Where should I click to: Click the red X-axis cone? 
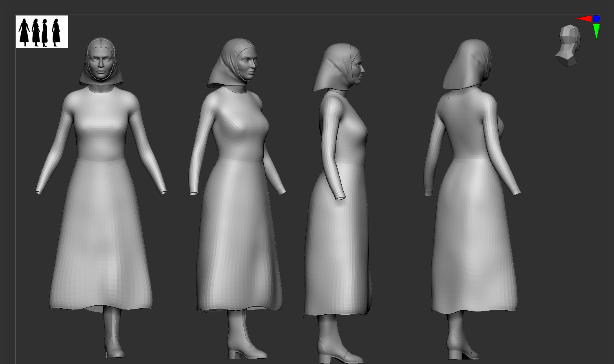(584, 19)
